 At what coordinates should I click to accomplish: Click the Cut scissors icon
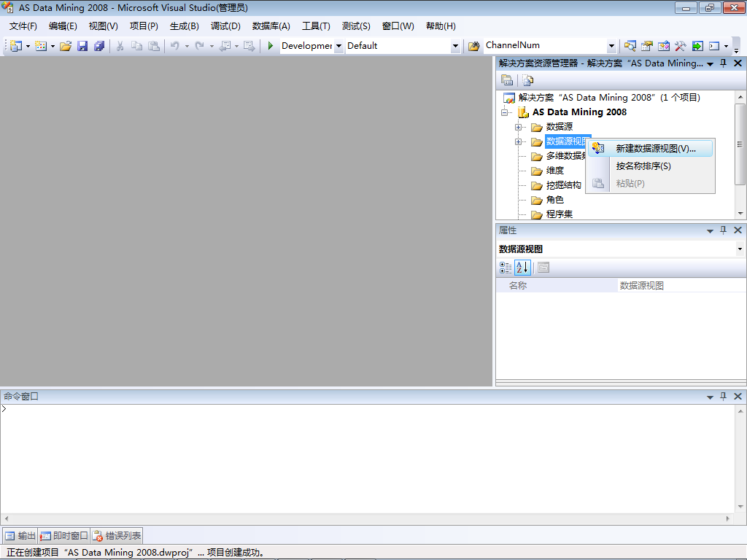pyautogui.click(x=120, y=46)
